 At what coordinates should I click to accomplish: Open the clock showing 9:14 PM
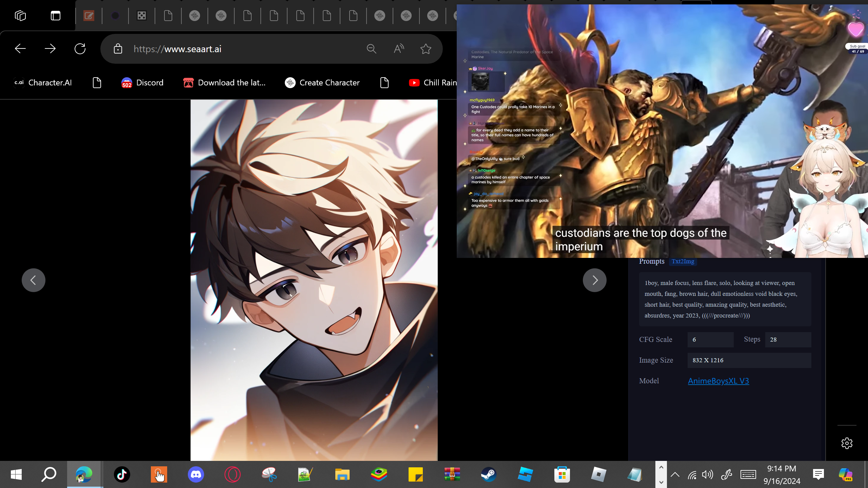782,474
